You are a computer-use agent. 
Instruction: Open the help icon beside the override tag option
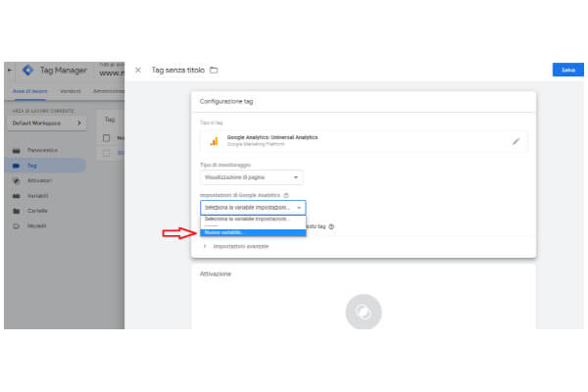[331, 226]
